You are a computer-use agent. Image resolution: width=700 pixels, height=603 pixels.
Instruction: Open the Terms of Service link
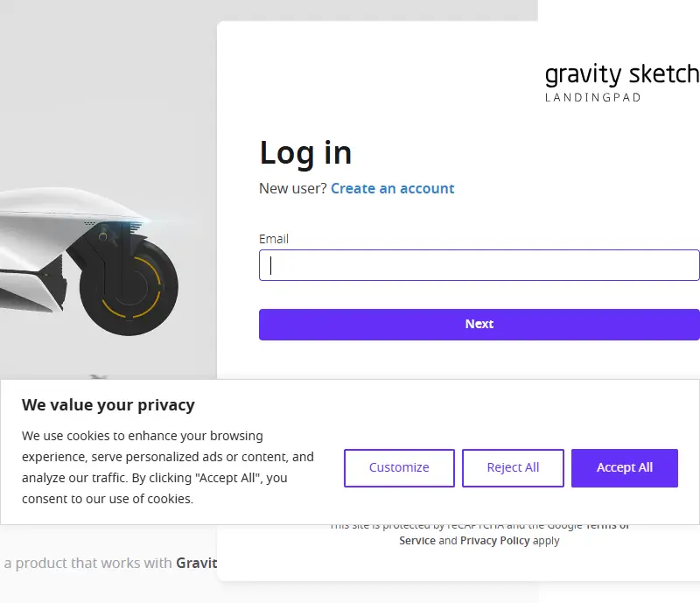pyautogui.click(x=417, y=541)
